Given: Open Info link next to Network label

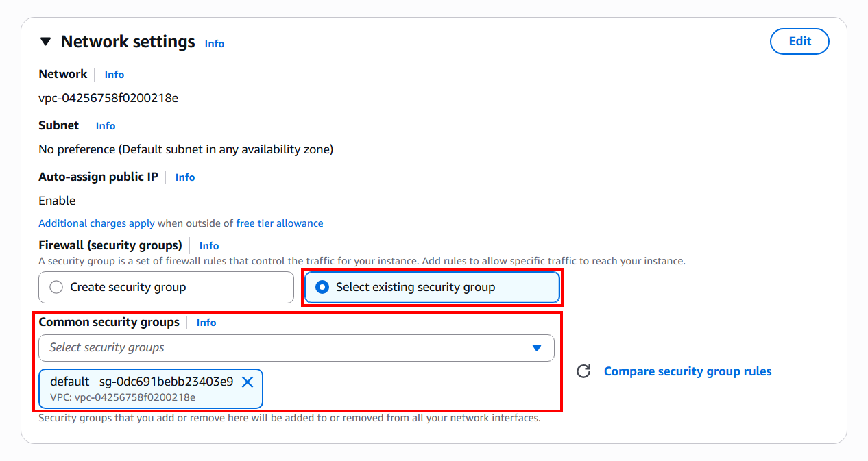Looking at the screenshot, I should click(x=114, y=75).
